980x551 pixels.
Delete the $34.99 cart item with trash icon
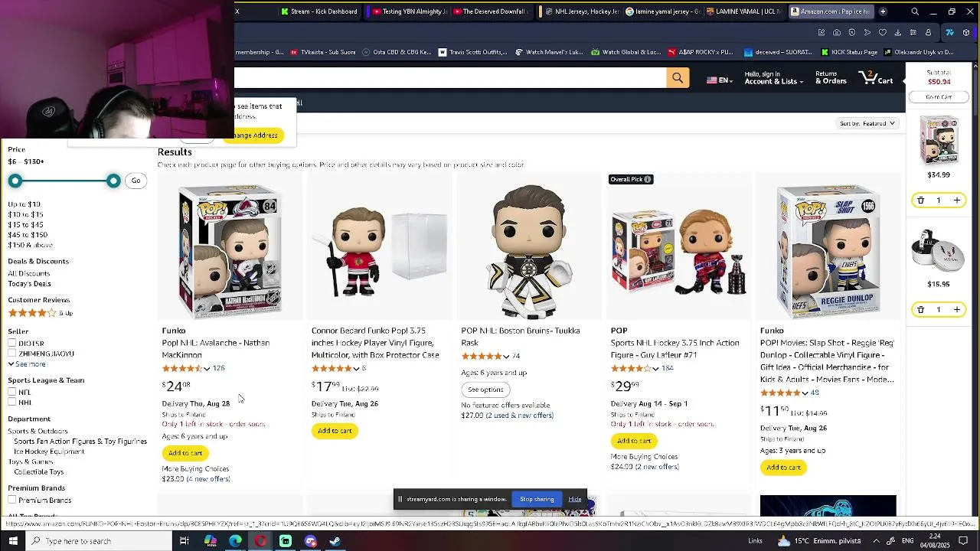point(920,201)
